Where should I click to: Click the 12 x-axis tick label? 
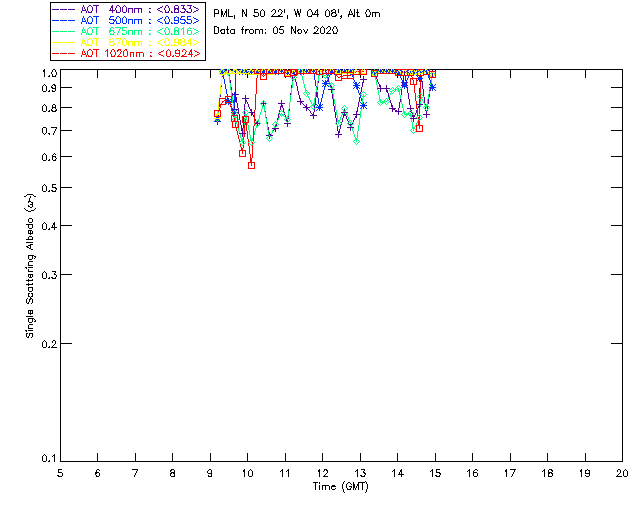(x=322, y=473)
